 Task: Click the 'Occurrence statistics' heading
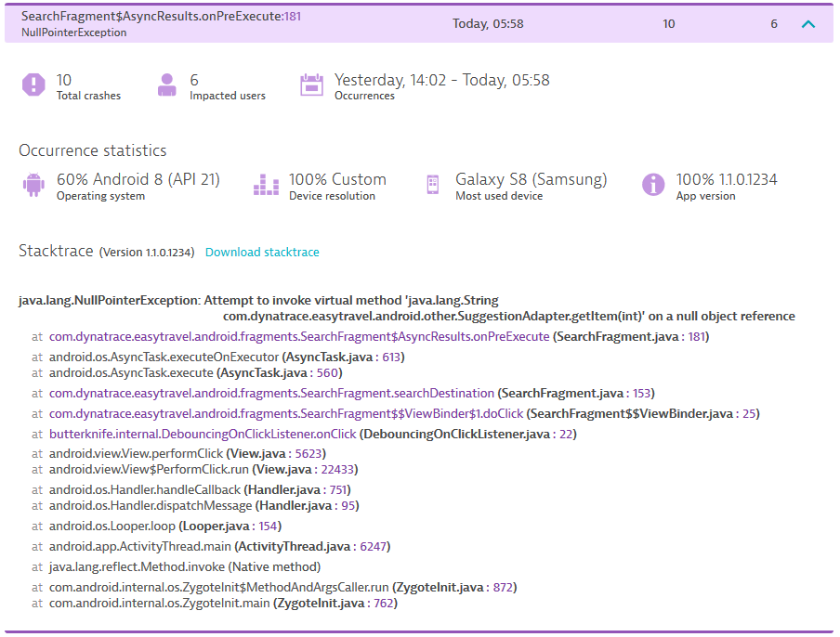pyautogui.click(x=93, y=150)
